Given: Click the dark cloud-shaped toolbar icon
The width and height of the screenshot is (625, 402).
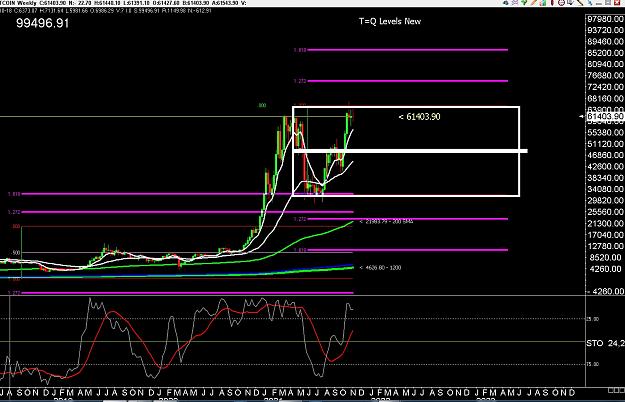Looking at the screenshot, I should pyautogui.click(x=505, y=2).
